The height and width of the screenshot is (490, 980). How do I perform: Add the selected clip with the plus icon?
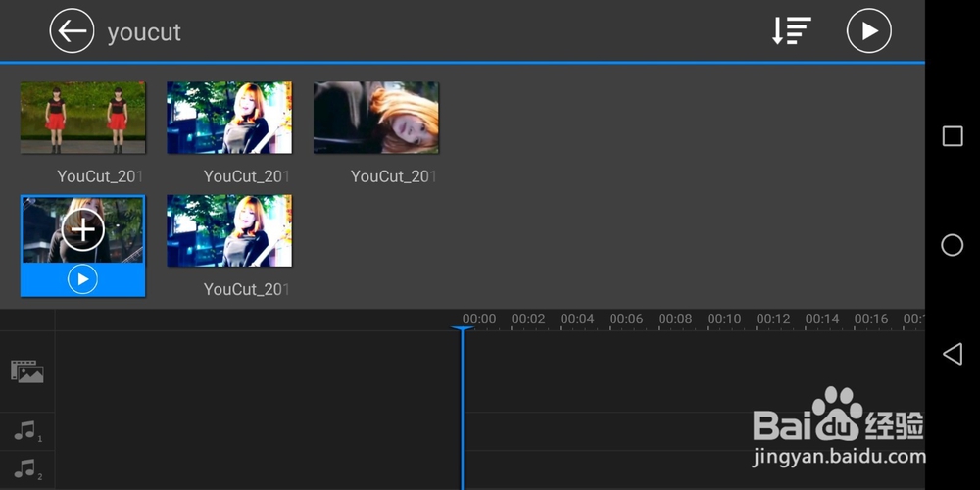click(x=83, y=229)
